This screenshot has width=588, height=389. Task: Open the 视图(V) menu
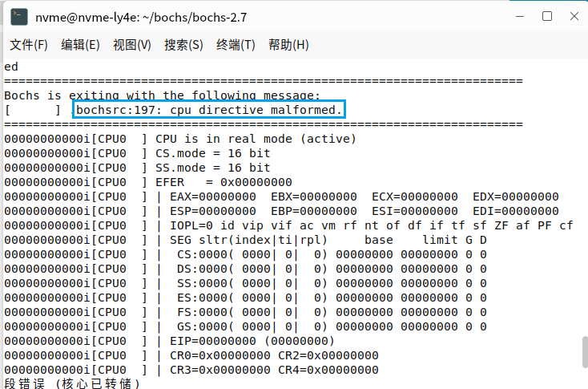132,45
